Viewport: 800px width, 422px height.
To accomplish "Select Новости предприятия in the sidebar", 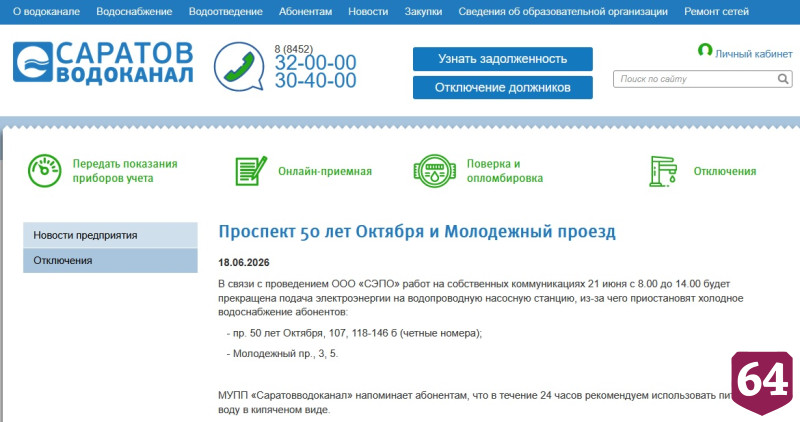I will coord(110,235).
